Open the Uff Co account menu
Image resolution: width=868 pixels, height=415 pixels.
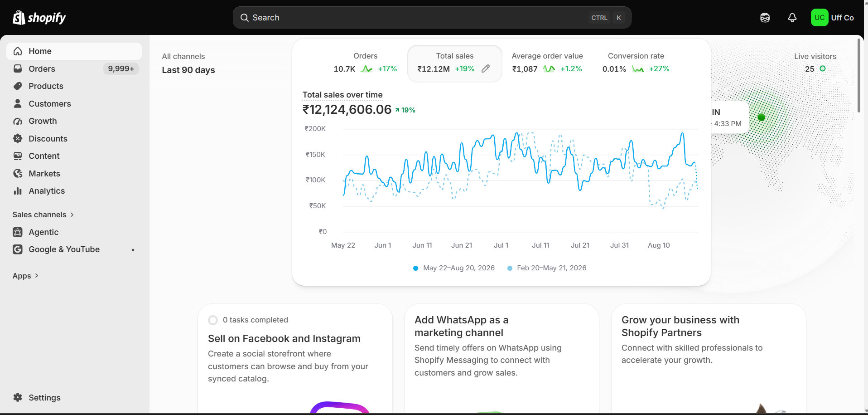click(832, 18)
